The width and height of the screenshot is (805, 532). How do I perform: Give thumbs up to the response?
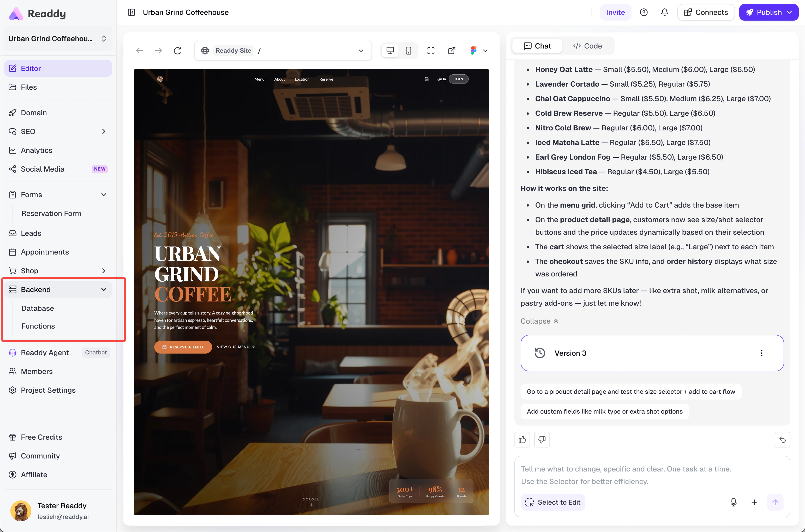coord(522,440)
